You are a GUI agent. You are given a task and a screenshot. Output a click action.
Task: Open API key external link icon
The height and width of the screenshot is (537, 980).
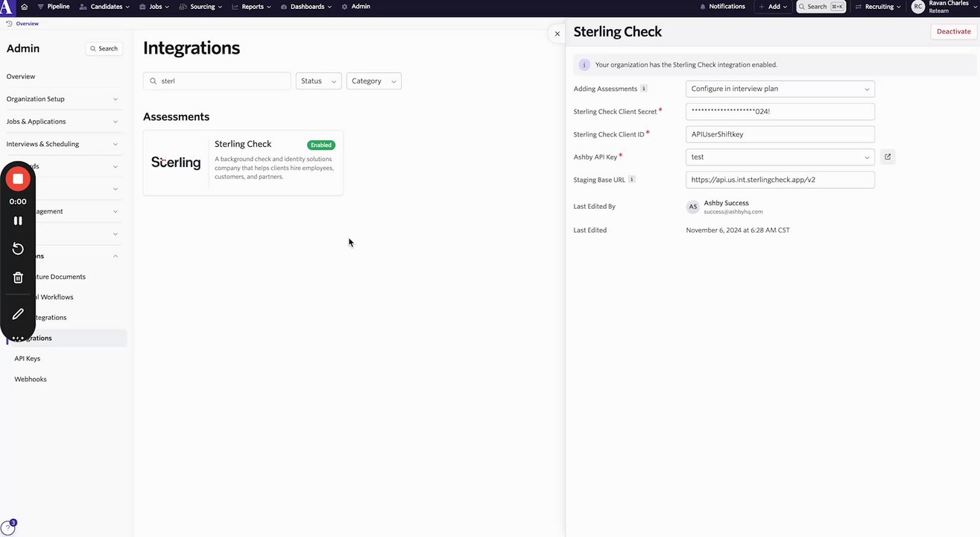(888, 157)
